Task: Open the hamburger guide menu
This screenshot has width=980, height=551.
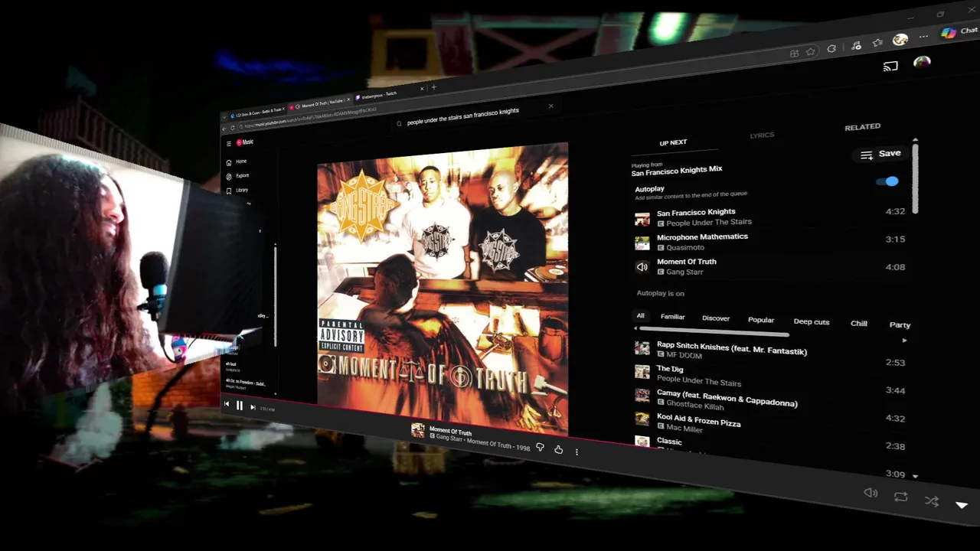Action: click(228, 143)
